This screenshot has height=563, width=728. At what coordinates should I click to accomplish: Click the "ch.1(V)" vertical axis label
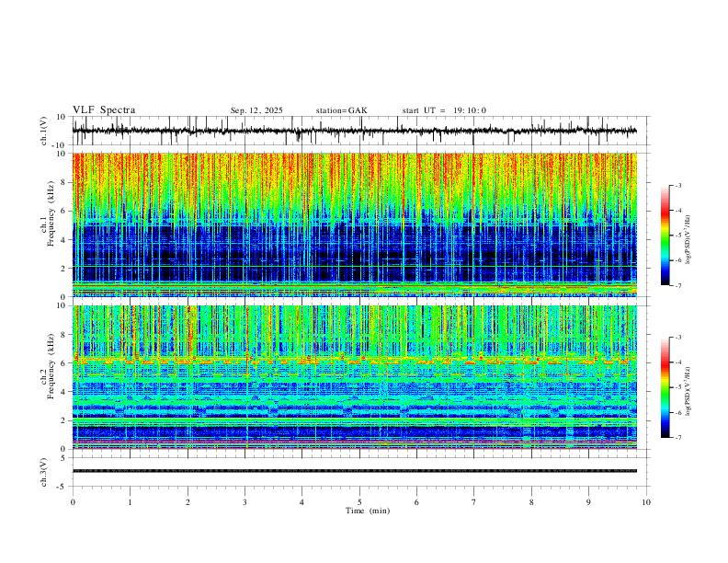[x=44, y=131]
